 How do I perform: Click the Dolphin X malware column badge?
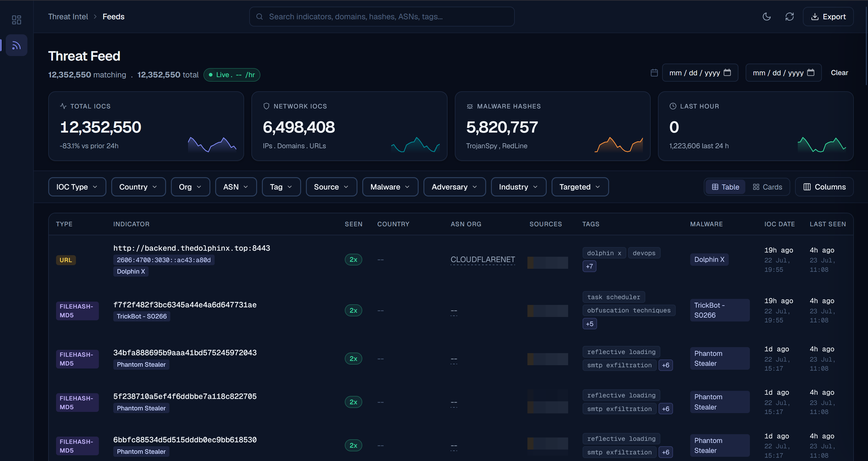pos(709,259)
